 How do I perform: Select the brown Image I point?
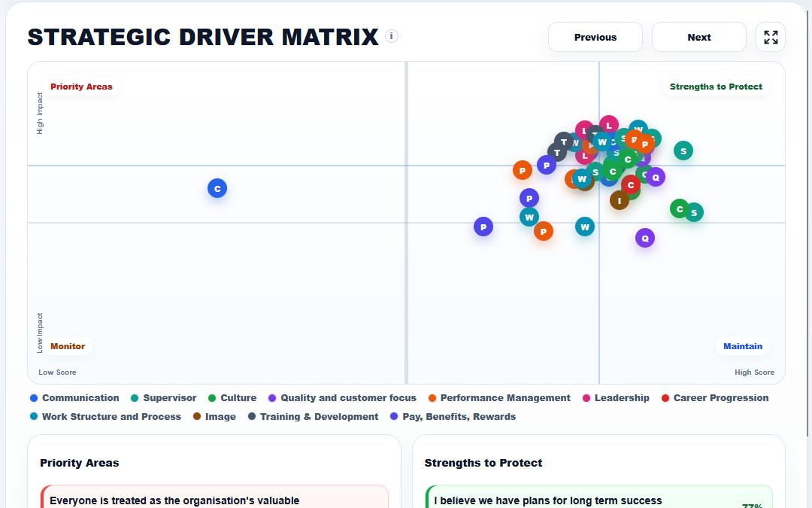[x=620, y=201]
